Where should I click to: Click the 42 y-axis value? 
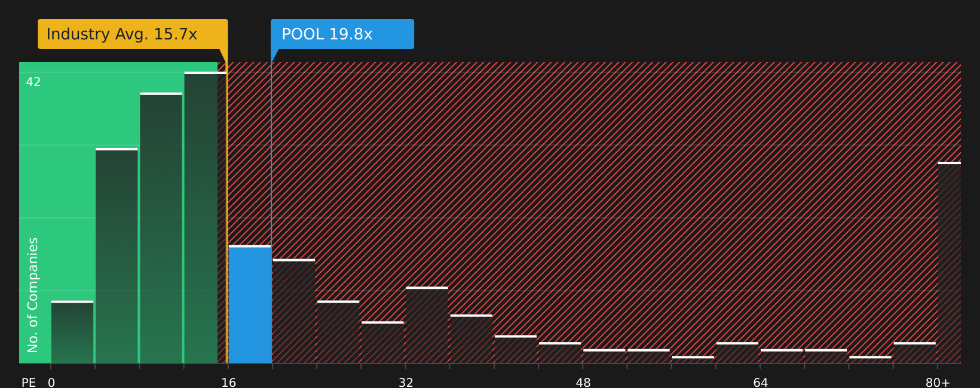[x=33, y=82]
